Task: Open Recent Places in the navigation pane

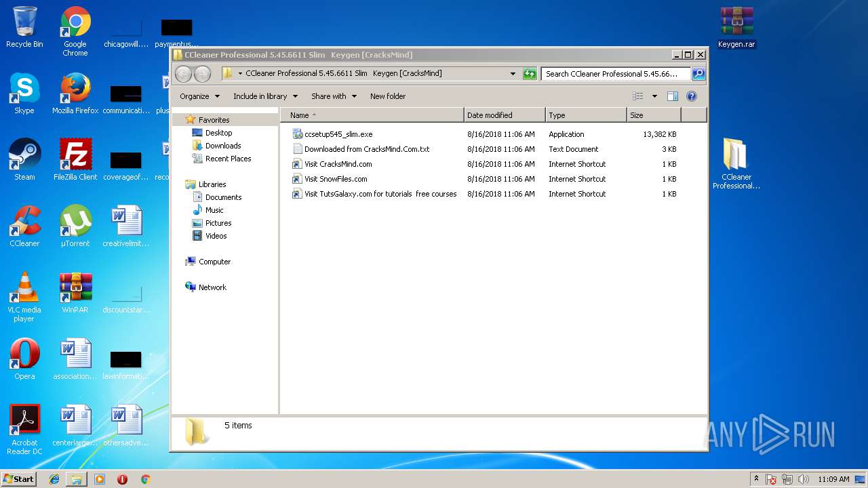Action: (228, 159)
